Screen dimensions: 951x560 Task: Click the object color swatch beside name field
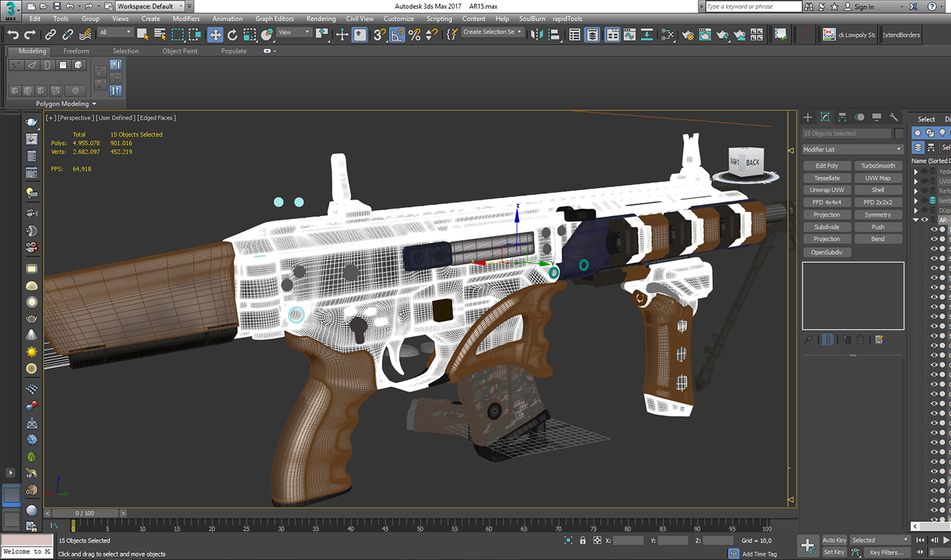898,134
